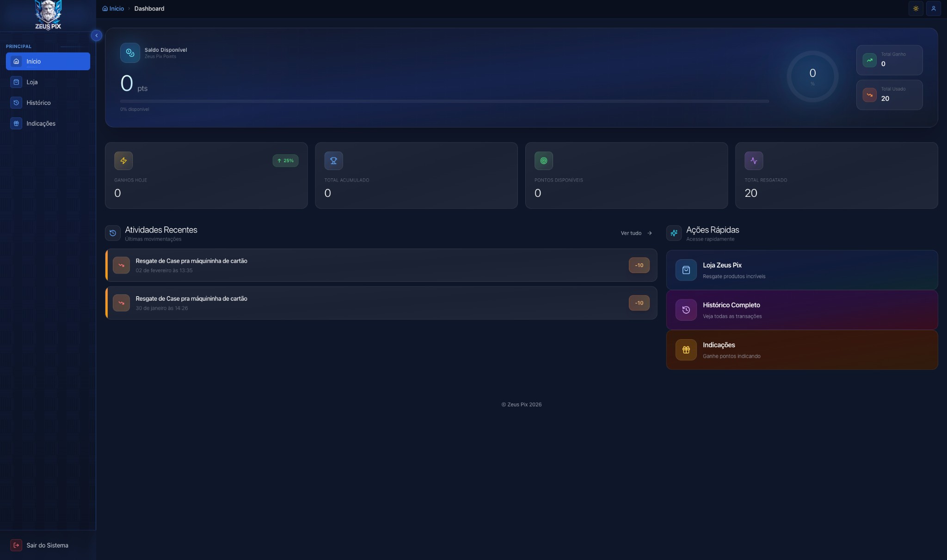
Task: Select the Loja icon in the sidebar
Action: (17, 82)
